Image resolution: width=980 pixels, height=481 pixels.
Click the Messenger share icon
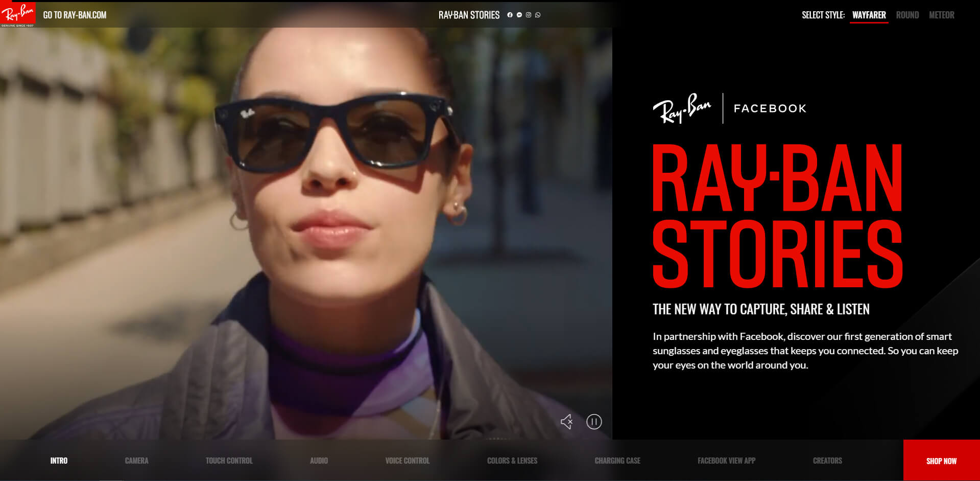(519, 15)
